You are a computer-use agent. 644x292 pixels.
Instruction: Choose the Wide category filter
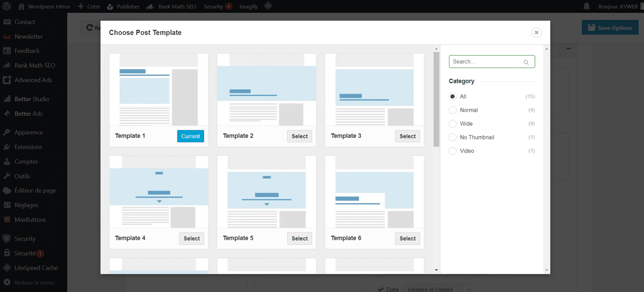coord(453,124)
